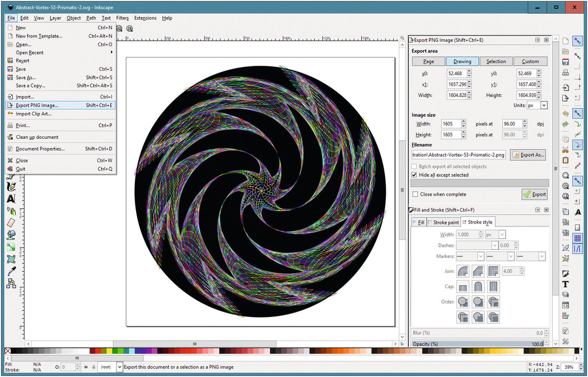Screen dimensions: 588x377
Task: Select the Gradient tool
Action: click(11, 247)
